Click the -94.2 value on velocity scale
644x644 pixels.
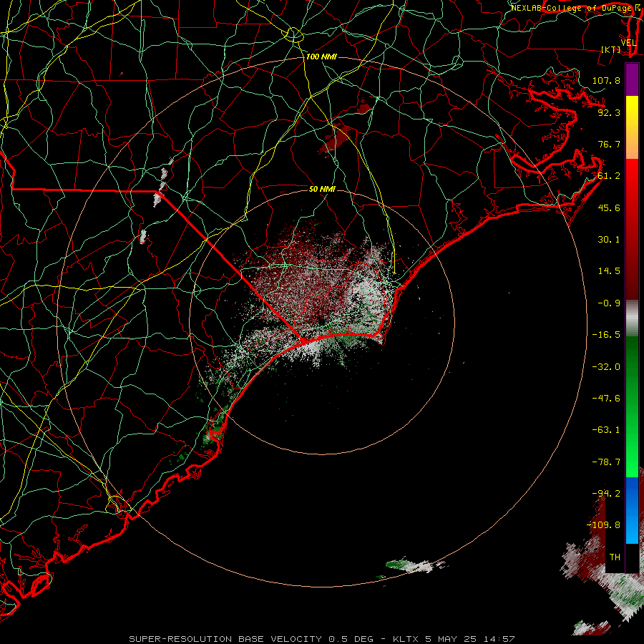click(606, 494)
